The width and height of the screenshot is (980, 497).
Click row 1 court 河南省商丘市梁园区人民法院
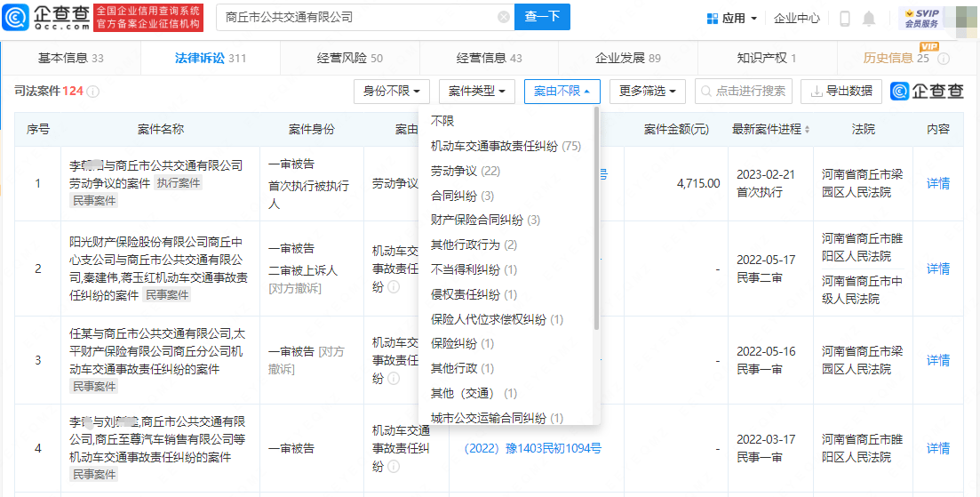863,184
